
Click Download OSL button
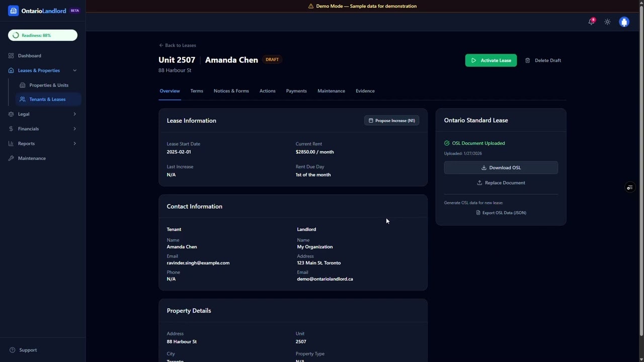click(501, 167)
